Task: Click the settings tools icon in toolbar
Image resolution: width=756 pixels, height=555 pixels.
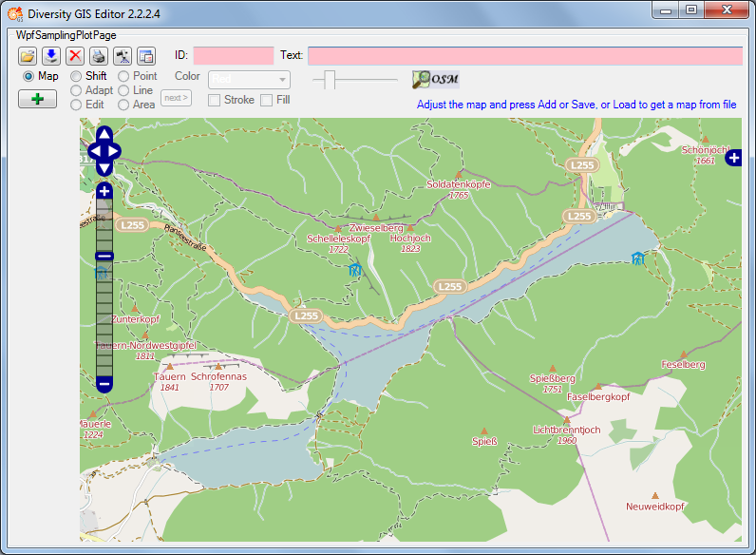Action: [x=123, y=55]
